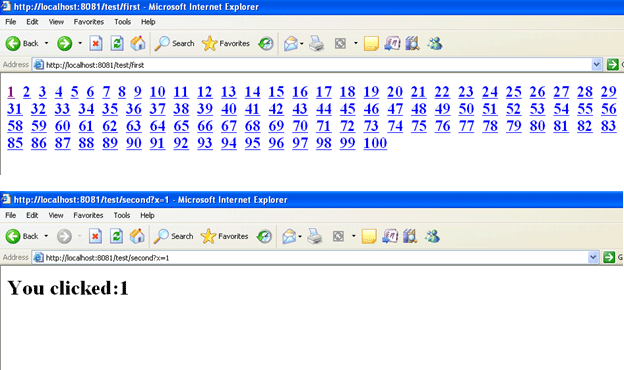
Task: Click Go button in first window address bar
Action: [612, 64]
